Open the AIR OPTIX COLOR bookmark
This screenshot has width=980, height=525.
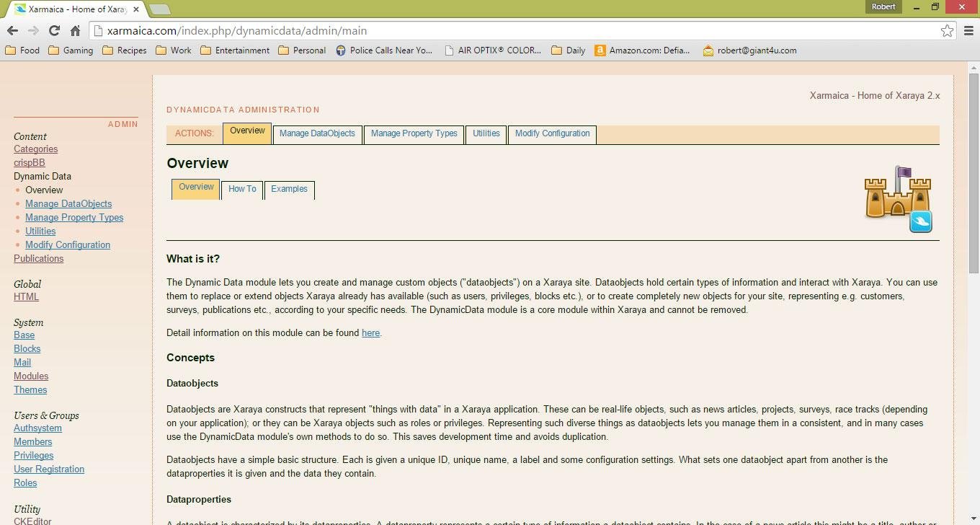pos(494,50)
